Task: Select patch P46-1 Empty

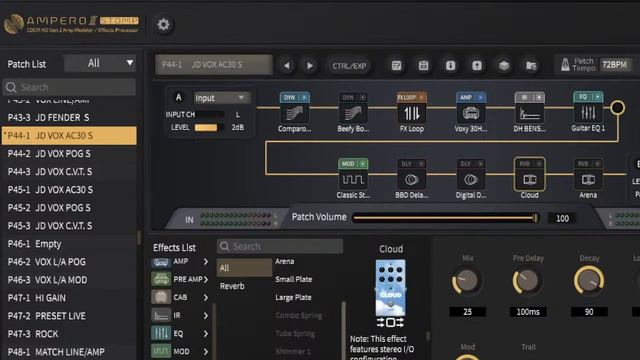Action: pyautogui.click(x=69, y=244)
